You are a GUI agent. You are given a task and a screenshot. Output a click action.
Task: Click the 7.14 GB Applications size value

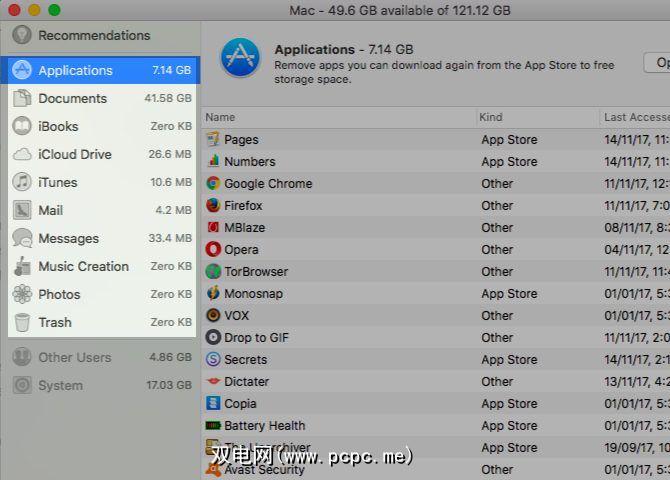172,70
